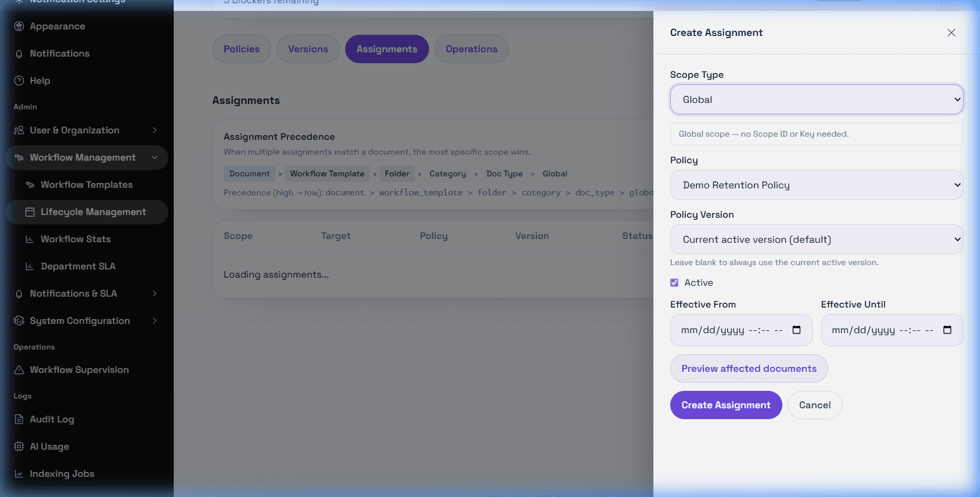
Task: Click the Document precedence chip
Action: pos(249,174)
